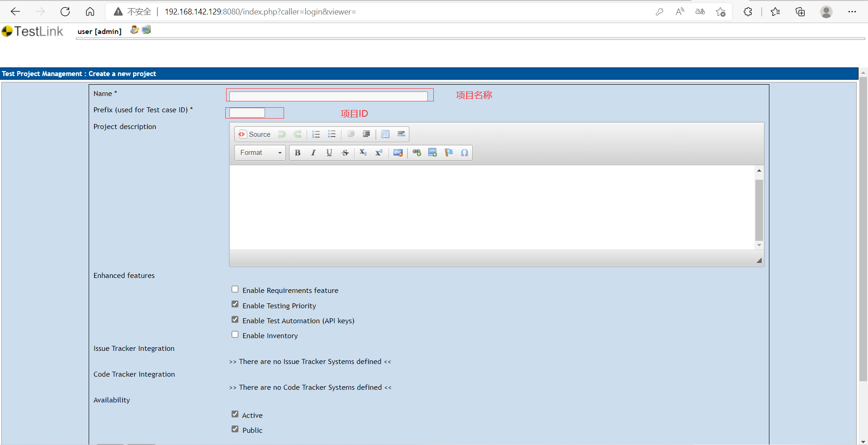868x445 pixels.
Task: Open browser extensions
Action: (x=748, y=12)
